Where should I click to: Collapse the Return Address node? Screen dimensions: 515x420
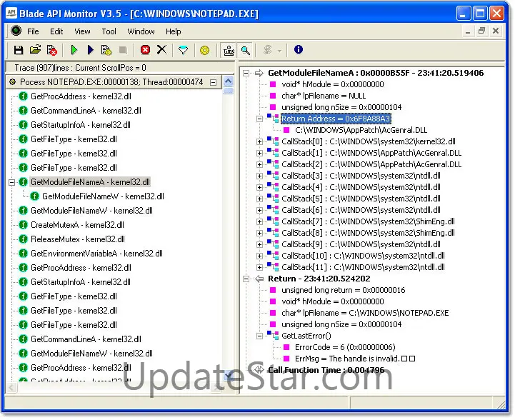tap(259, 119)
